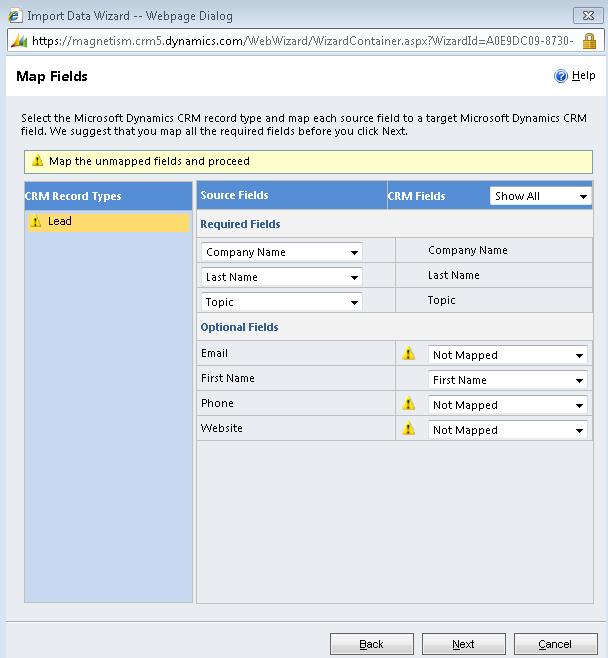Image resolution: width=608 pixels, height=658 pixels.
Task: Click the Dynamics CRM logo in address bar
Action: [x=18, y=41]
